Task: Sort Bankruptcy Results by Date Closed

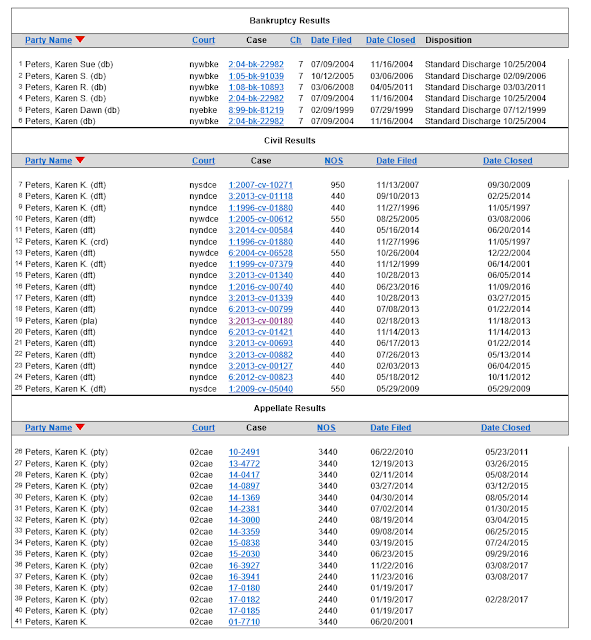Action: (390, 40)
